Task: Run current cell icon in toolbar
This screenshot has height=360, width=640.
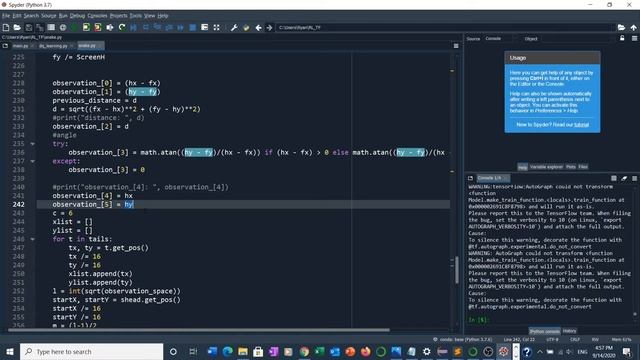Action: click(x=86, y=27)
